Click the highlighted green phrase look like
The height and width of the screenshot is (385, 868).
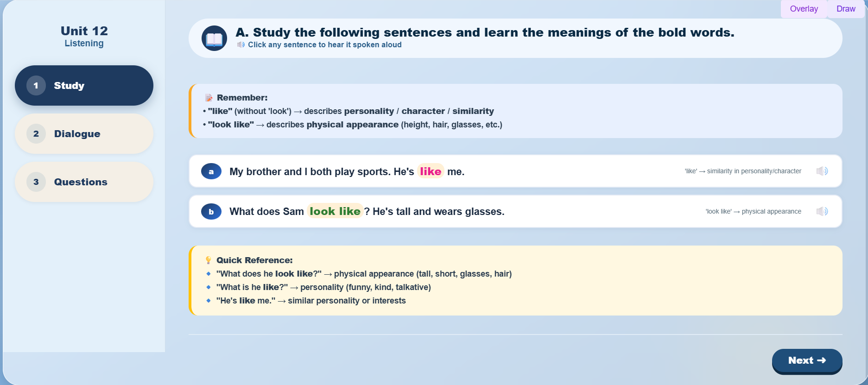pos(335,211)
